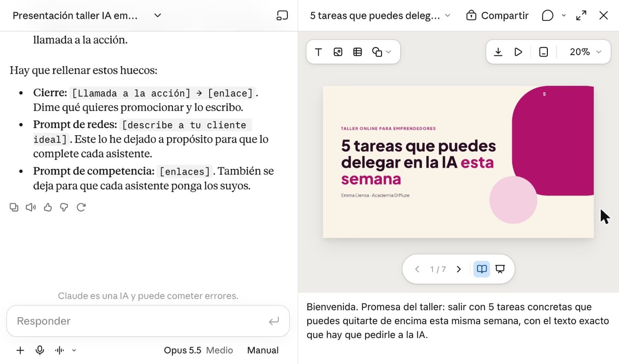
Task: Open the Opus 5.5 model selector
Action: [x=198, y=350]
